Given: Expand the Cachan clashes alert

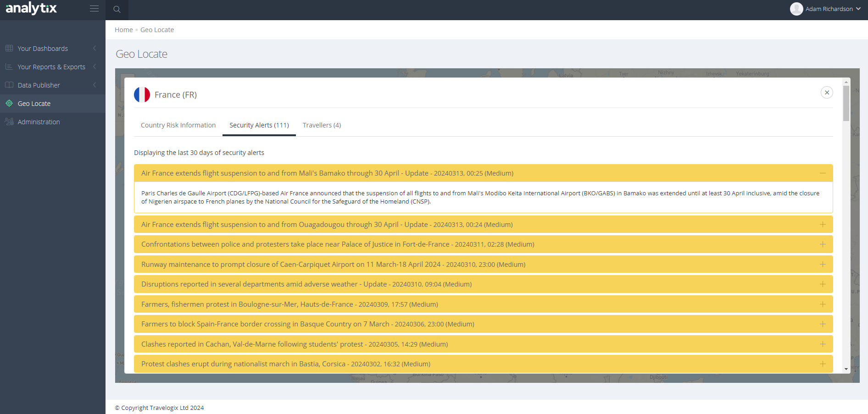Looking at the screenshot, I should tap(823, 344).
